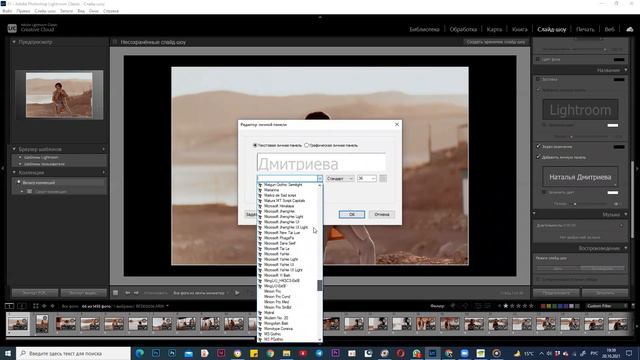Open text color swatch in editor dialog

click(x=383, y=178)
